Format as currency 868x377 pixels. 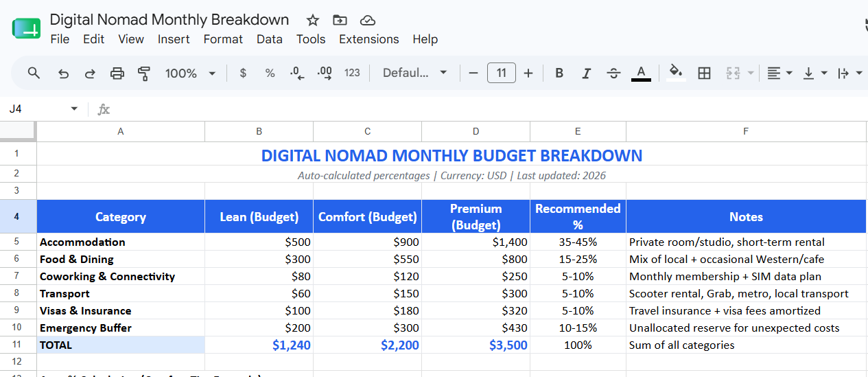click(243, 73)
